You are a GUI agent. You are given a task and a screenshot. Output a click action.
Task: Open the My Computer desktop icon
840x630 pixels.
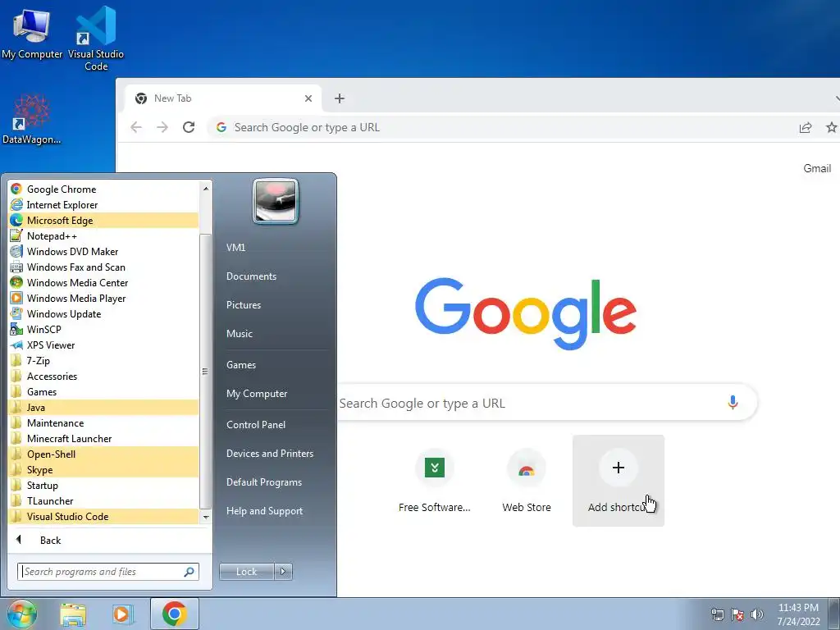pos(32,34)
